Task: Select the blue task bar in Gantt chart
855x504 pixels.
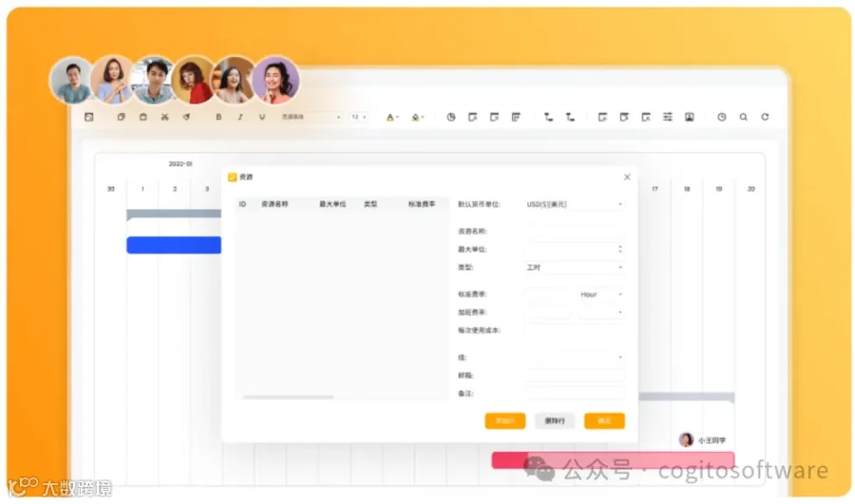Action: point(174,245)
